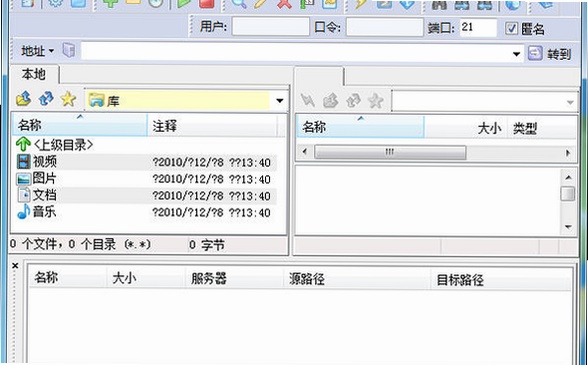Viewport: 588px width, 365px height.
Task: Click log pane scrollbar up arrow
Action: tap(568, 177)
